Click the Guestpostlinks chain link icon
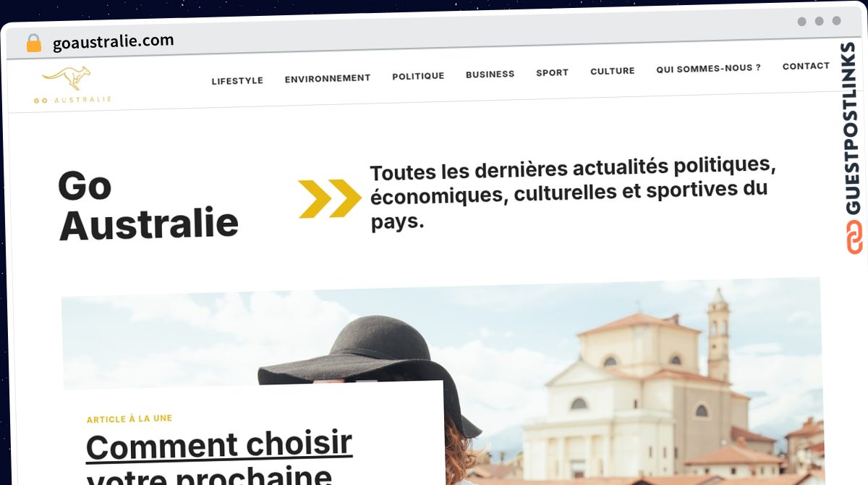Image resolution: width=868 pixels, height=485 pixels. (854, 237)
